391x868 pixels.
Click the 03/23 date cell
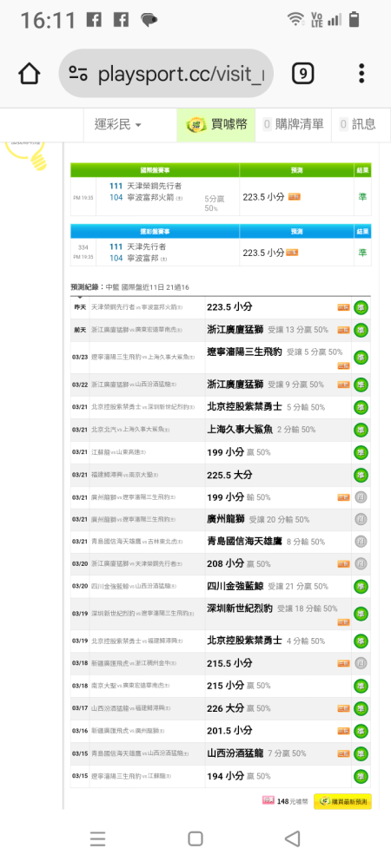click(x=80, y=358)
